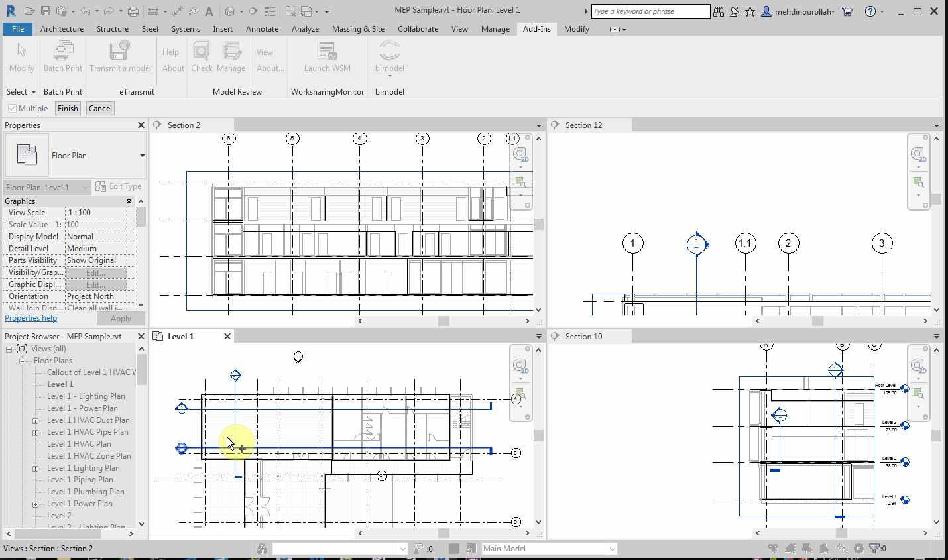Close the Level 1 view tab
The width and height of the screenshot is (948, 560).
pyautogui.click(x=227, y=337)
